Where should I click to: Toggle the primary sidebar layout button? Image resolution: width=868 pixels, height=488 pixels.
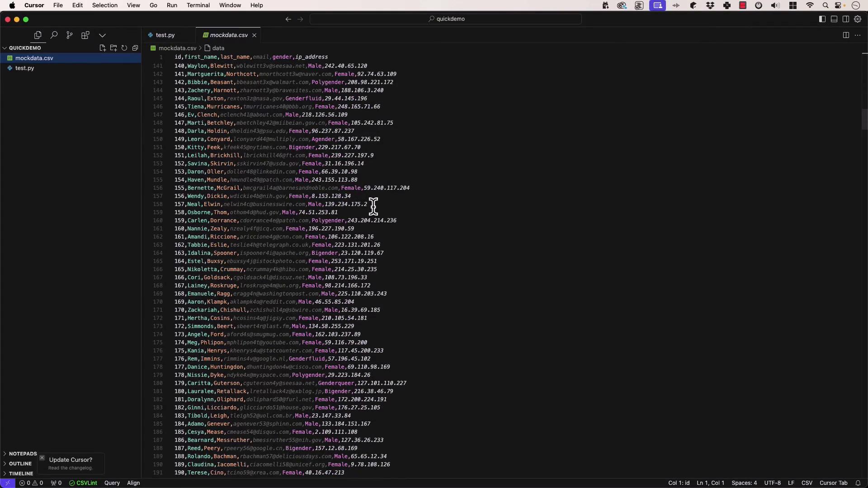coord(822,19)
